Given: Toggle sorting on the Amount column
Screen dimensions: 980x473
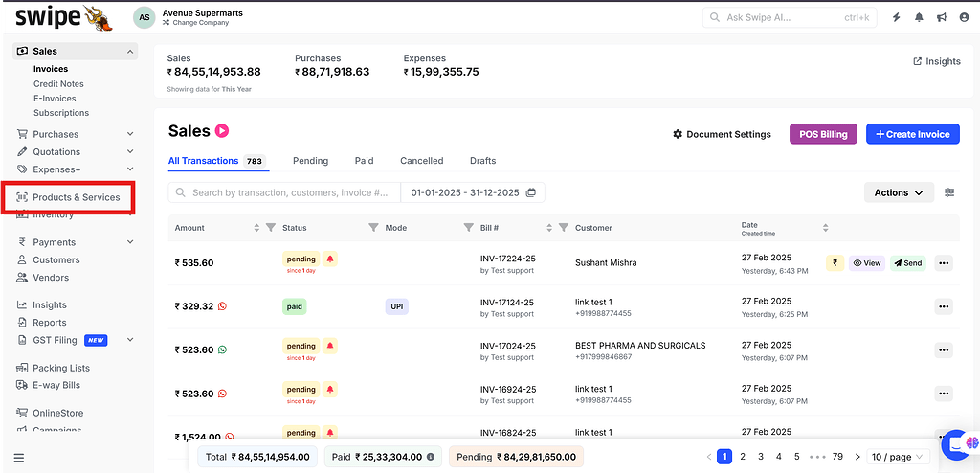Looking at the screenshot, I should point(256,228).
